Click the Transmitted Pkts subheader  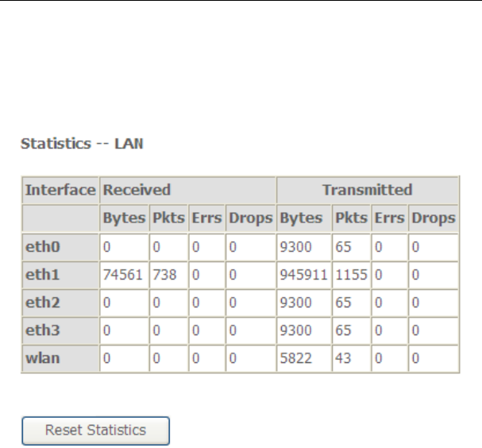pyautogui.click(x=351, y=218)
